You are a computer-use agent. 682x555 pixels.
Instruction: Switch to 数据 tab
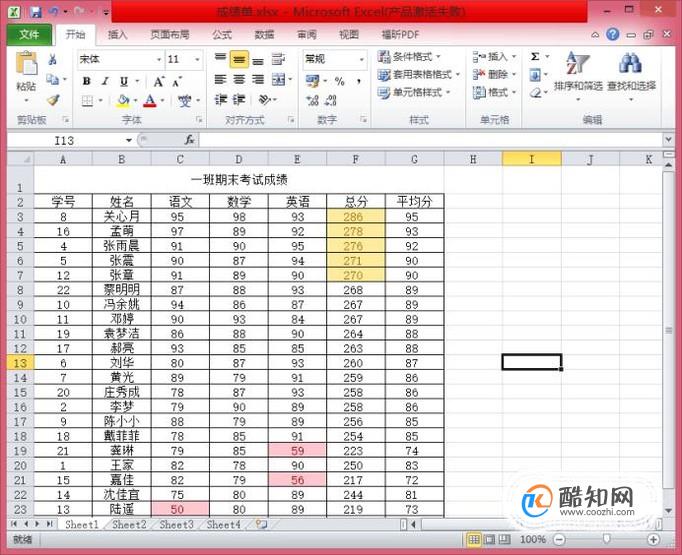point(264,35)
